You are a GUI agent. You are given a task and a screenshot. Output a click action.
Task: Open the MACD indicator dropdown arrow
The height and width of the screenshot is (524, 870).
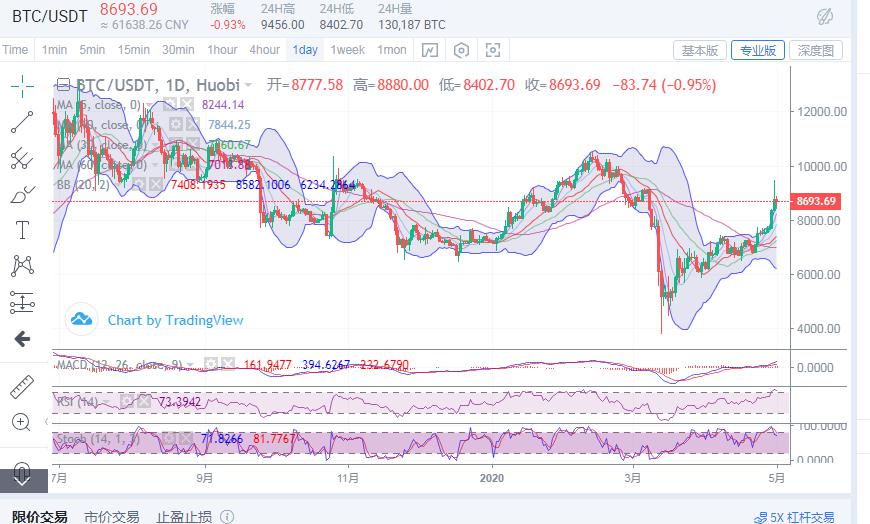tap(190, 365)
